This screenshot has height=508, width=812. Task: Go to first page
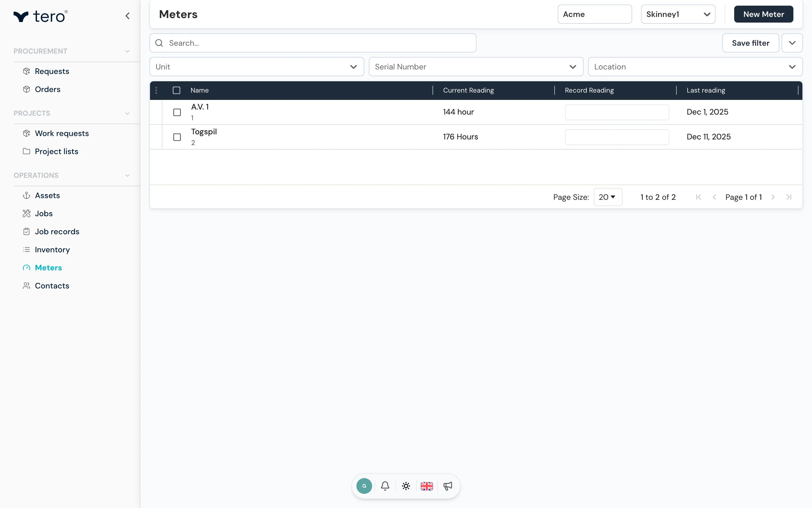699,197
